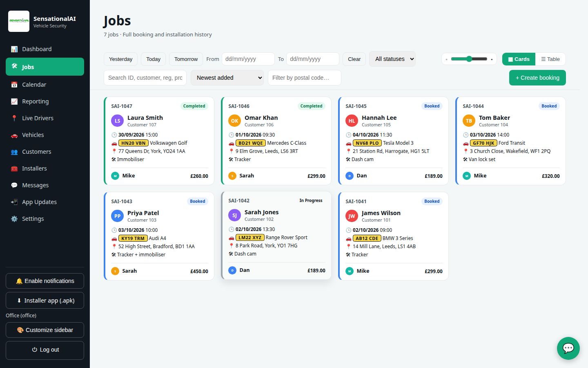This screenshot has width=588, height=368.
Task: Click Booked badge on SAI-1041
Action: coord(432,202)
